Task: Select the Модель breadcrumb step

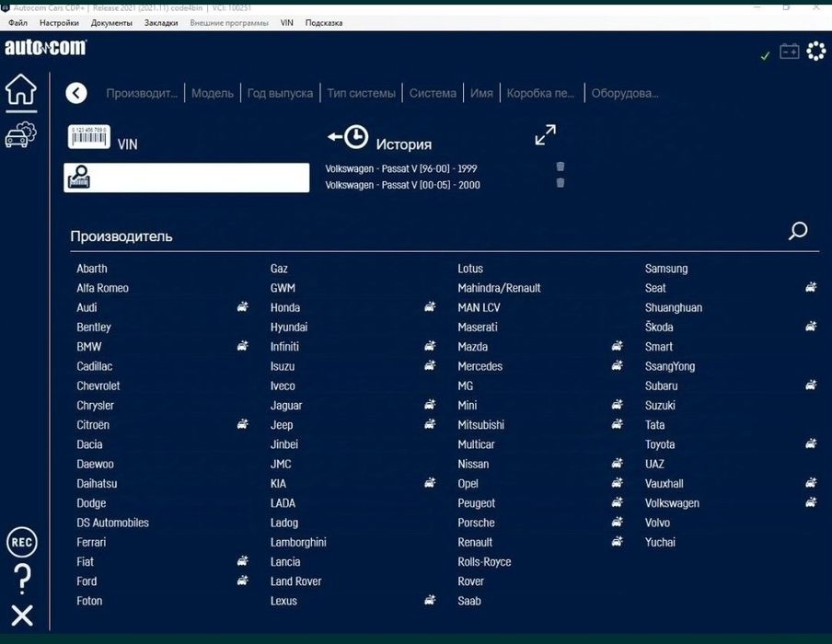Action: [213, 93]
